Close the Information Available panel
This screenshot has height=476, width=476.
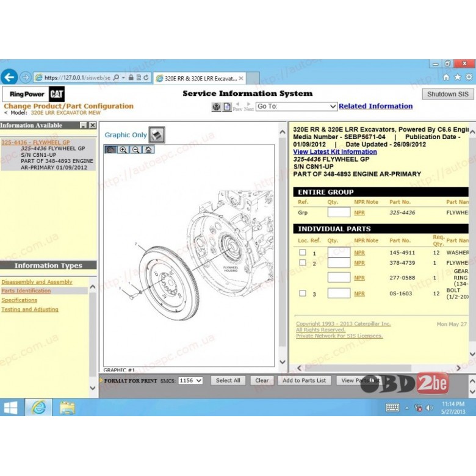[93, 125]
